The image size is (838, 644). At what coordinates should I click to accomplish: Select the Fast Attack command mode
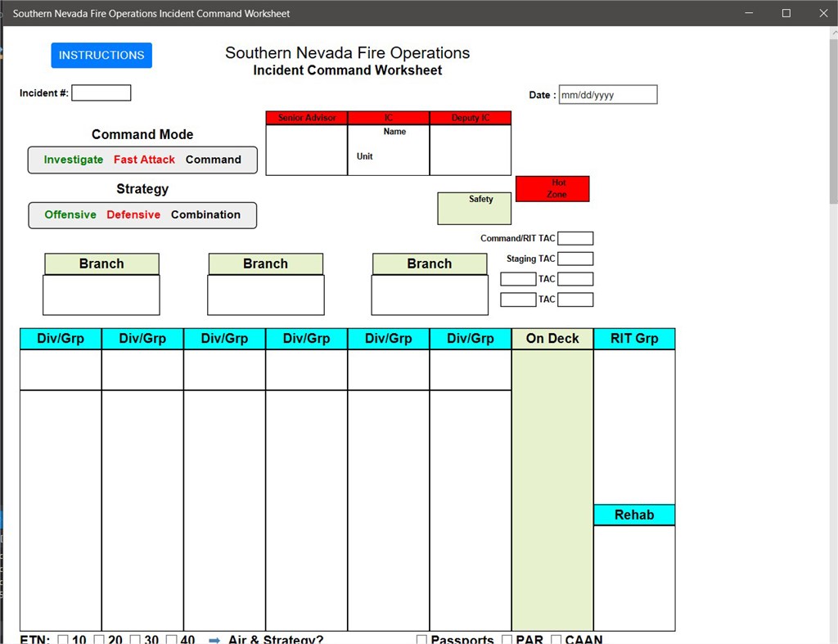coord(144,160)
